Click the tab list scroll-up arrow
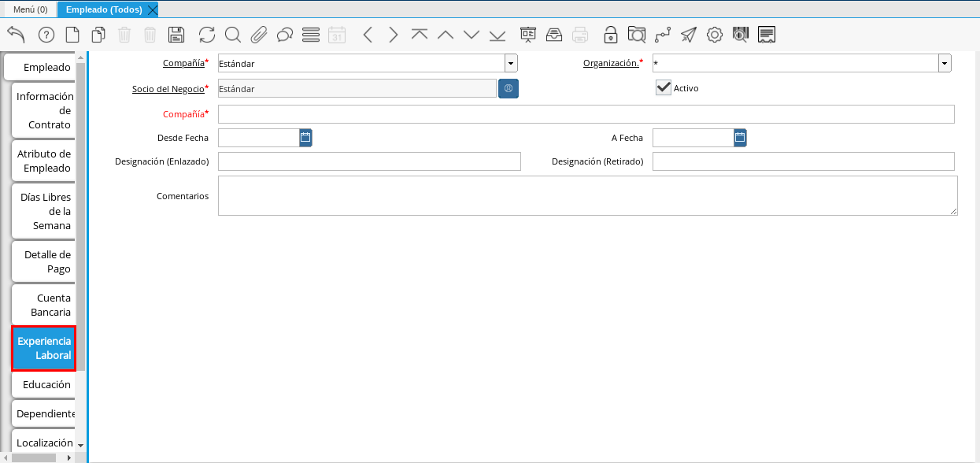 click(80, 57)
